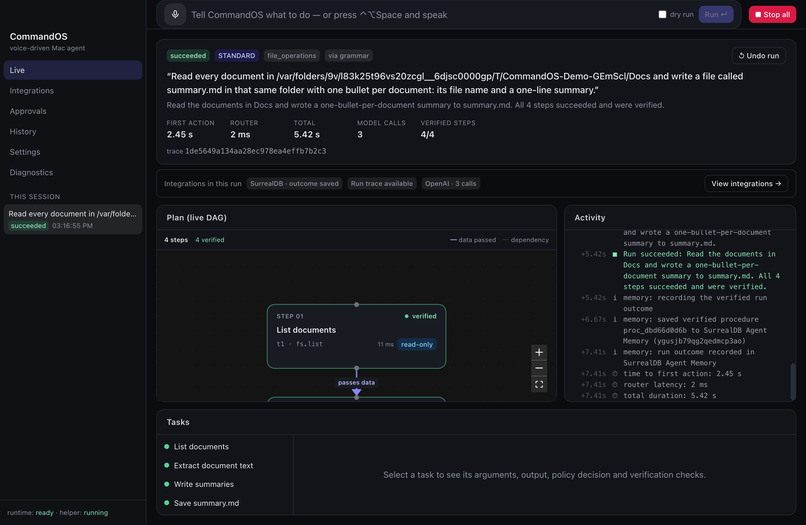This screenshot has width=806, height=525.
Task: Open View integrations link
Action: click(746, 184)
